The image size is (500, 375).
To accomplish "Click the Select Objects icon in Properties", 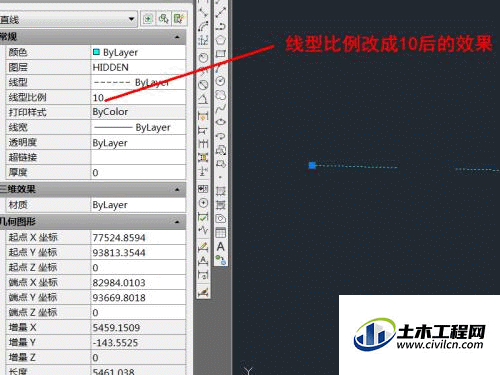I will [163, 19].
